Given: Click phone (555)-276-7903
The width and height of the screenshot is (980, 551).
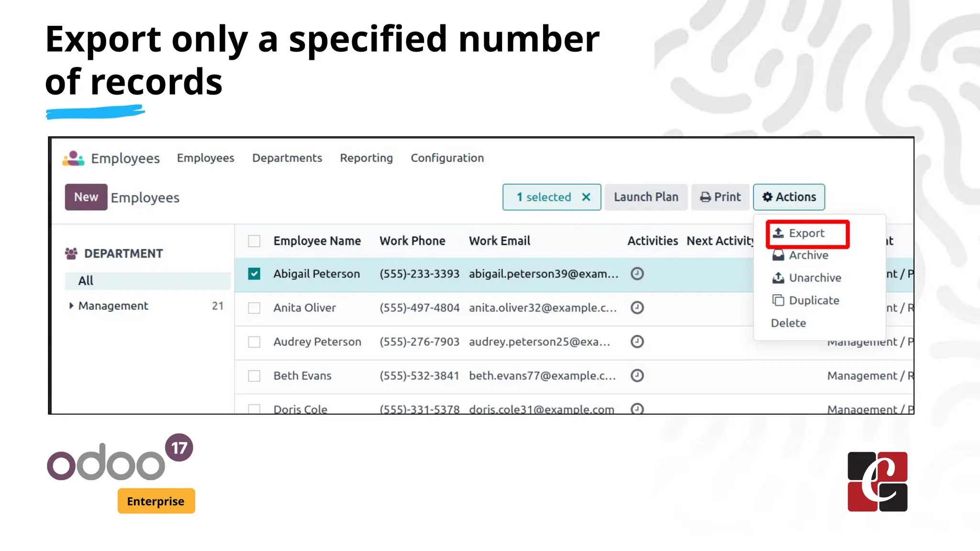Looking at the screenshot, I should (420, 342).
